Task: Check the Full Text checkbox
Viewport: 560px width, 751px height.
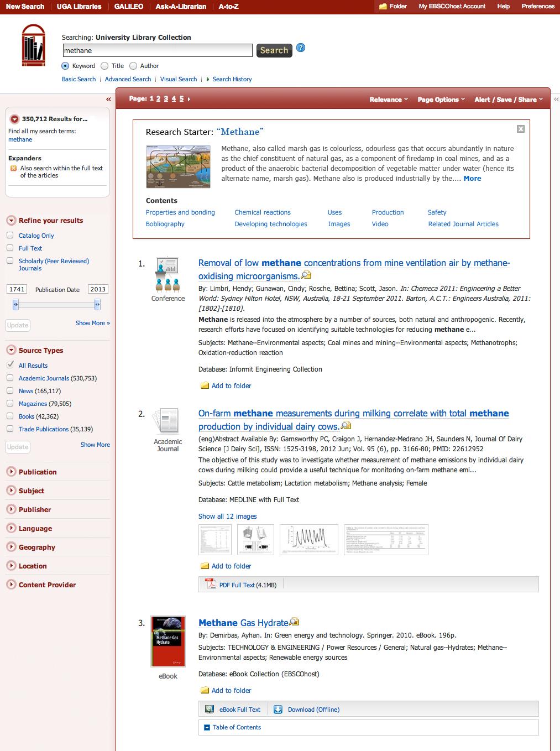Action: [x=10, y=248]
